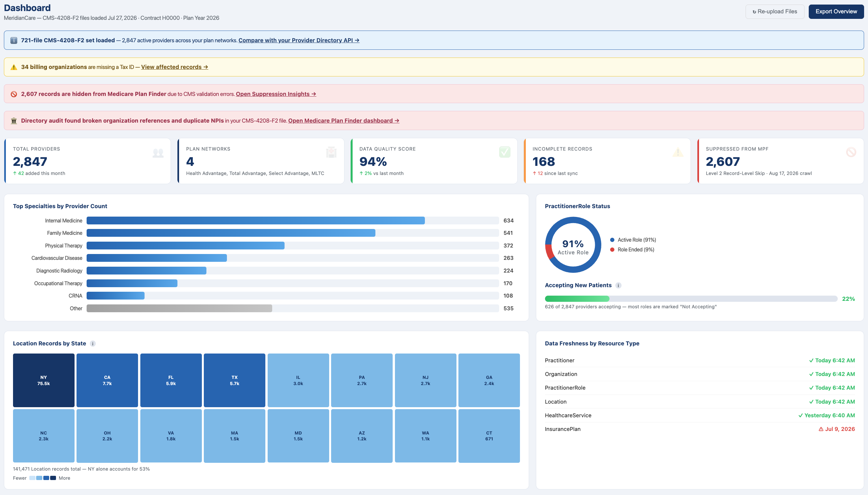Screen dimensions: 868x495
Task: Open the Medicare Plan Finder dashboard link
Action: point(344,121)
